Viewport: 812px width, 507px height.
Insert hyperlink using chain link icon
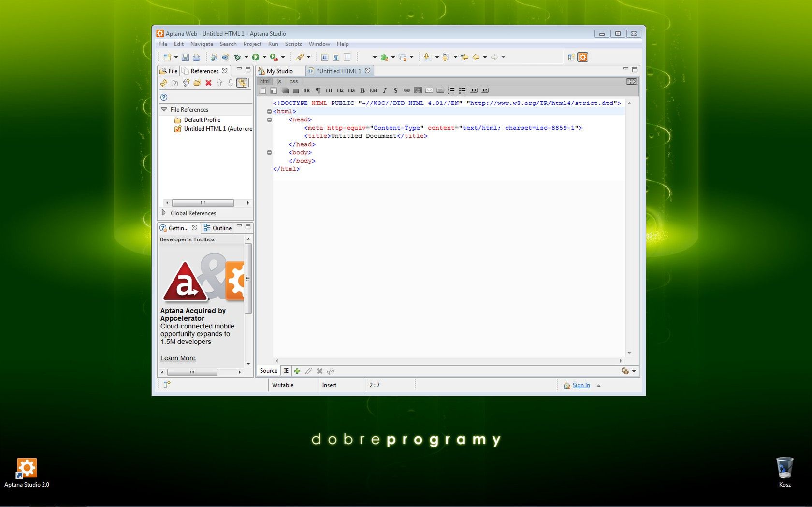406,90
